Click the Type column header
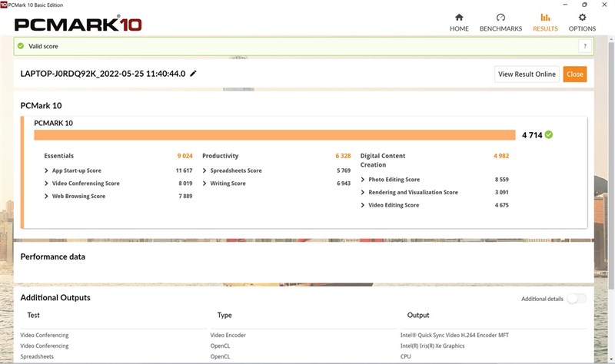The height and width of the screenshot is (364, 615). (x=224, y=315)
